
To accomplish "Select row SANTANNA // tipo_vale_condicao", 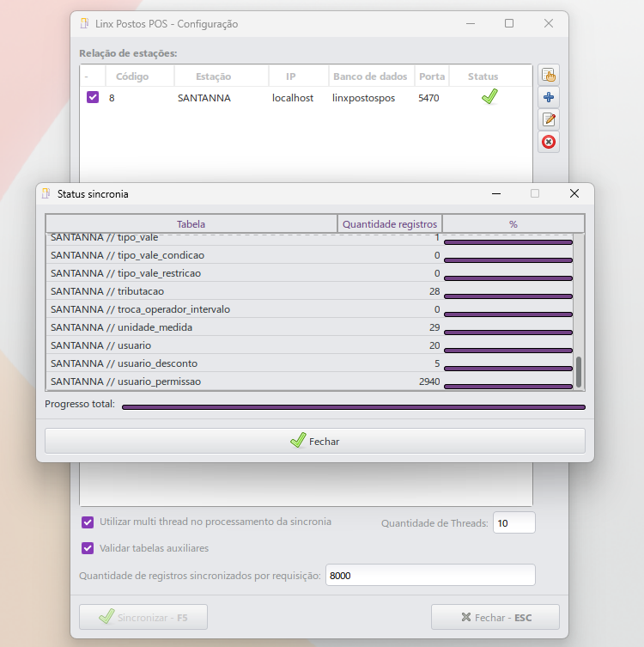I will tap(310, 255).
